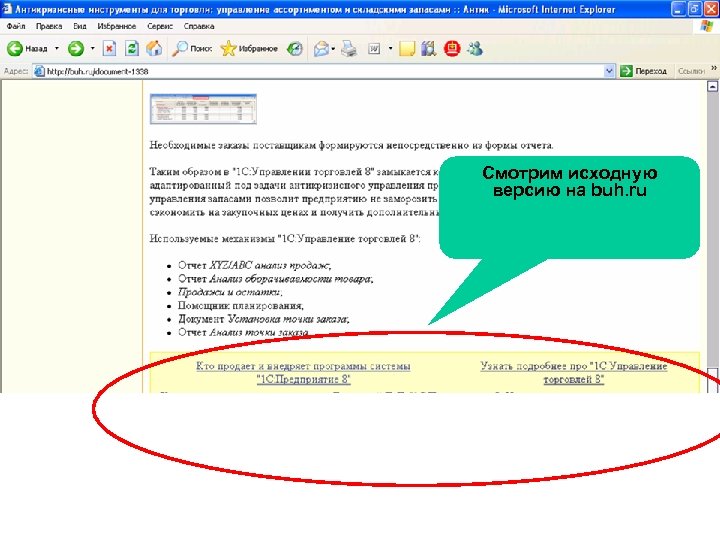The image size is (720, 540).
Task: Open the Правка menu
Action: [49, 26]
